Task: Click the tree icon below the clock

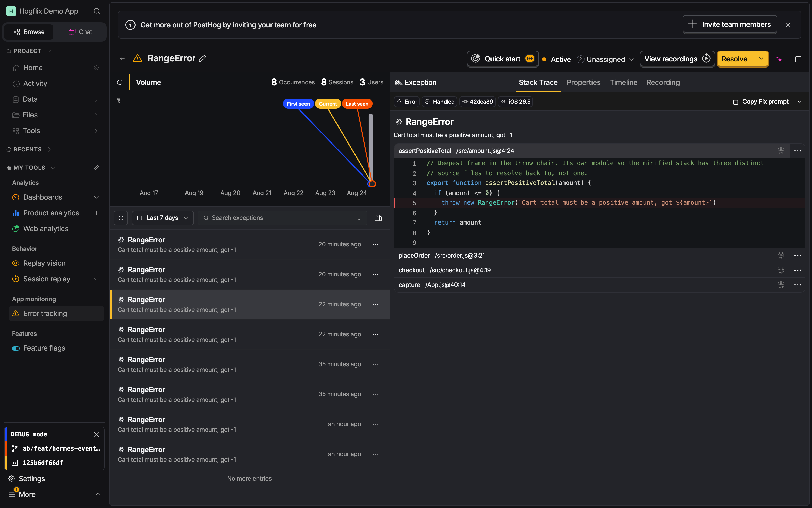Action: pos(120,101)
